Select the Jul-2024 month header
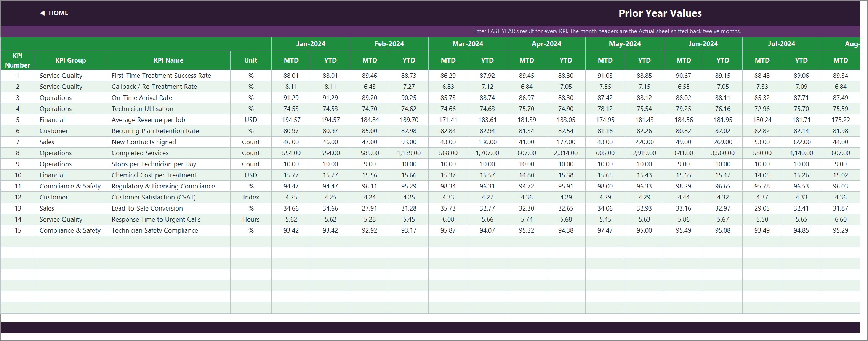This screenshot has width=868, height=341. [782, 44]
